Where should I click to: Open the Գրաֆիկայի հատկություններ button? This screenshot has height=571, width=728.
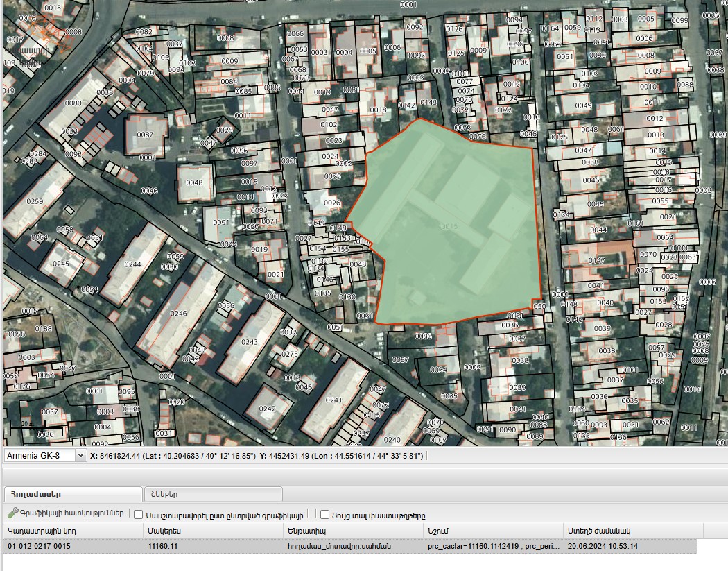pos(66,513)
